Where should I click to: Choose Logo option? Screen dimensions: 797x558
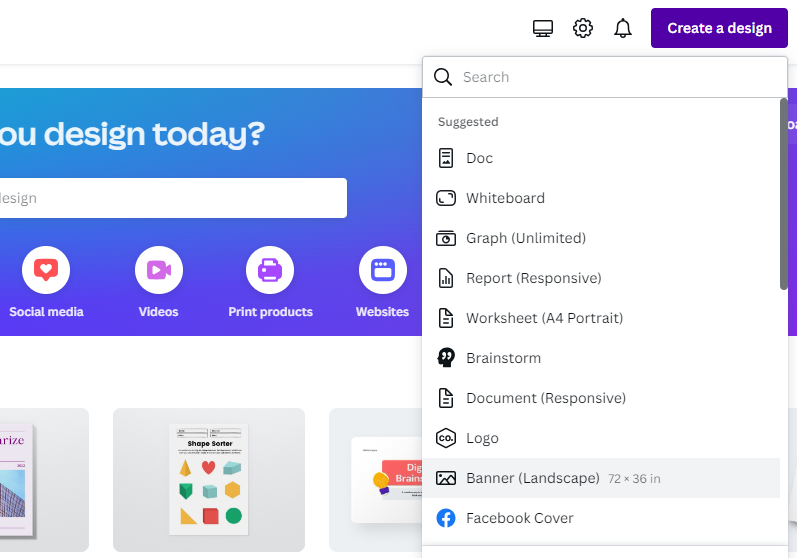click(601, 438)
